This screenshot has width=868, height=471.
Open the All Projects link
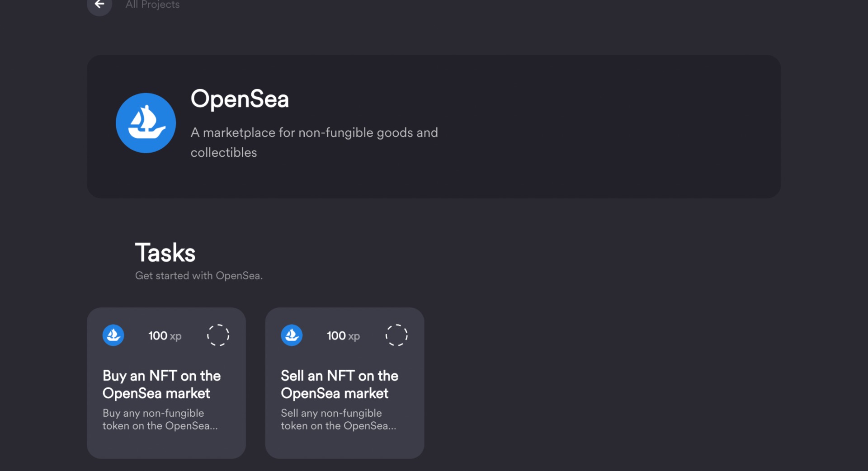coord(152,5)
